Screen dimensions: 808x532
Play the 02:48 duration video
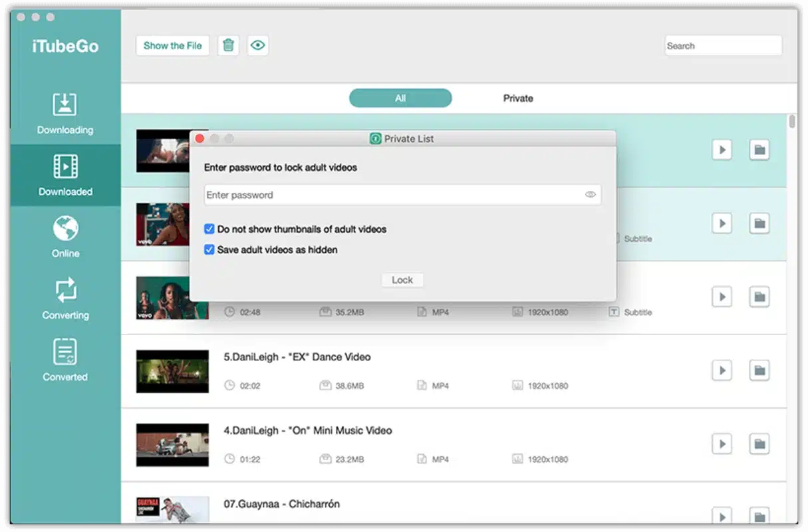[x=722, y=297]
